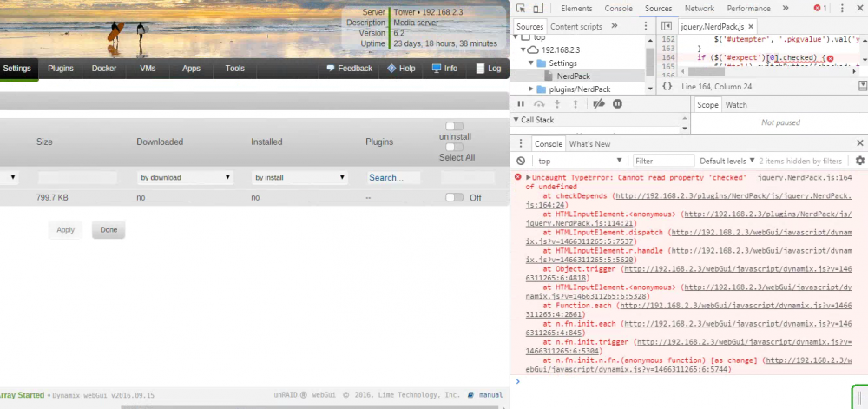Image resolution: width=868 pixels, height=409 pixels.
Task: Open the Content scripts navigator tab
Action: [x=575, y=27]
